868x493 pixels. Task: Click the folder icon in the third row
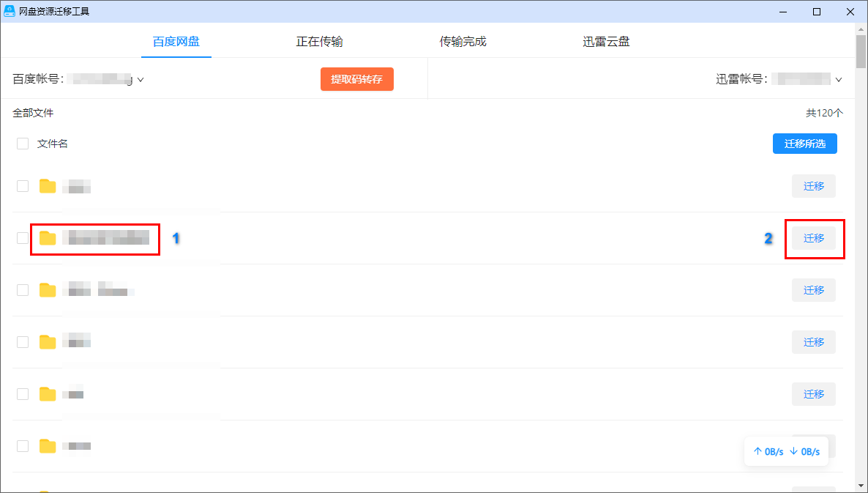(x=48, y=290)
